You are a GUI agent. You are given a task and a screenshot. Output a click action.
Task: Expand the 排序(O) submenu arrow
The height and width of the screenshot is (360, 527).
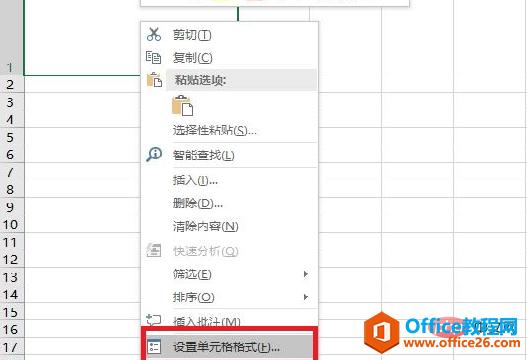tap(306, 297)
